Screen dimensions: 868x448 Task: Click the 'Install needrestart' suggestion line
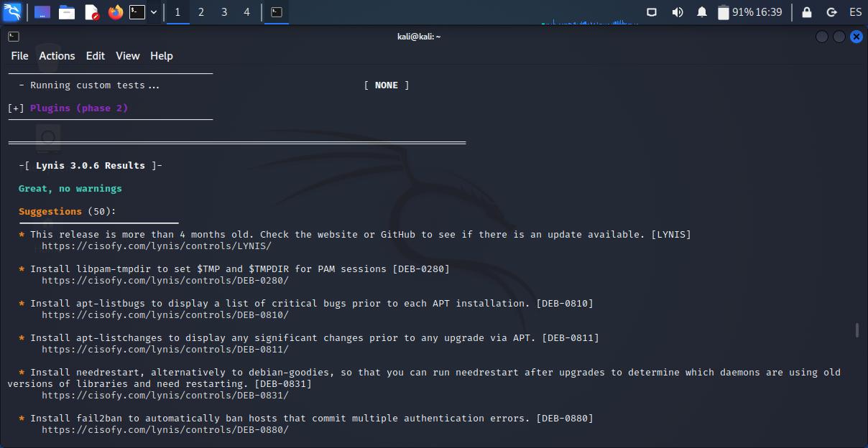424,378
